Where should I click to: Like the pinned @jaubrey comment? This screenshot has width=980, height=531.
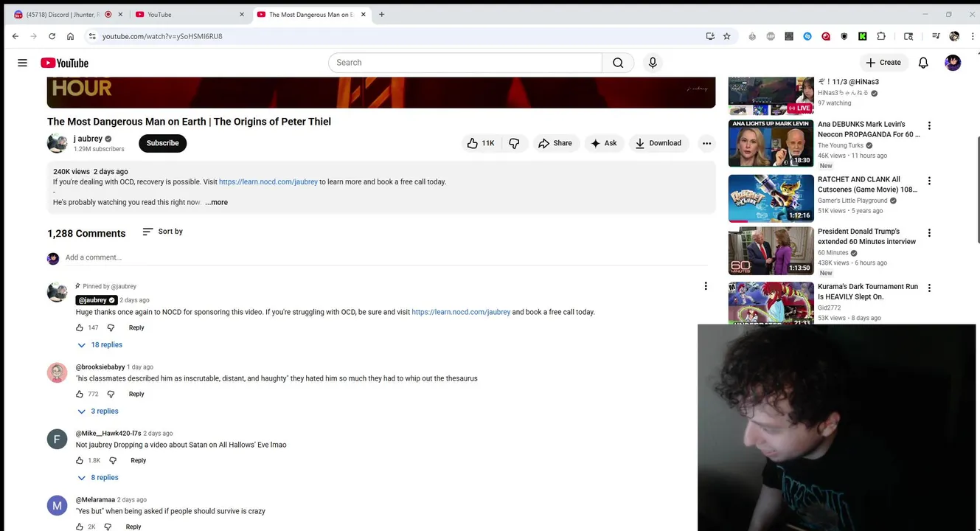[80, 327]
